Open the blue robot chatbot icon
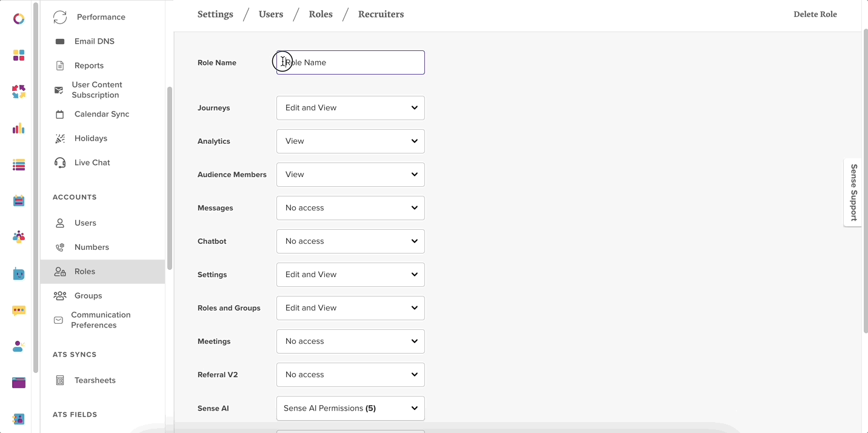 (x=19, y=274)
